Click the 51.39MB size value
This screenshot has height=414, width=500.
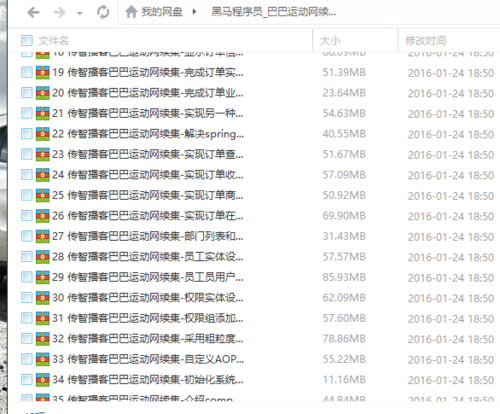pos(344,72)
